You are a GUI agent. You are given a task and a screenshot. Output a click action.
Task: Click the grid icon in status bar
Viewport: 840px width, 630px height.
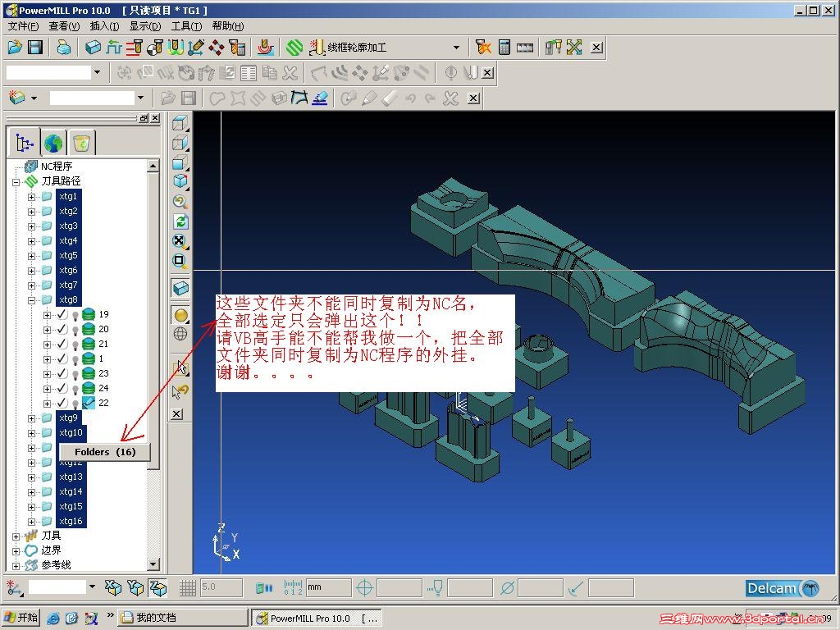pos(188,588)
